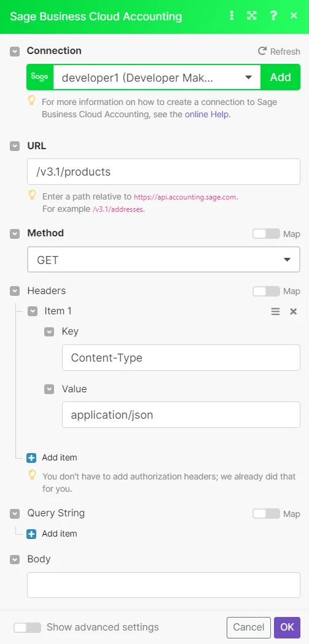Click the expand to fullscreen icon
Screen dimensions: 309x644
[251, 16]
